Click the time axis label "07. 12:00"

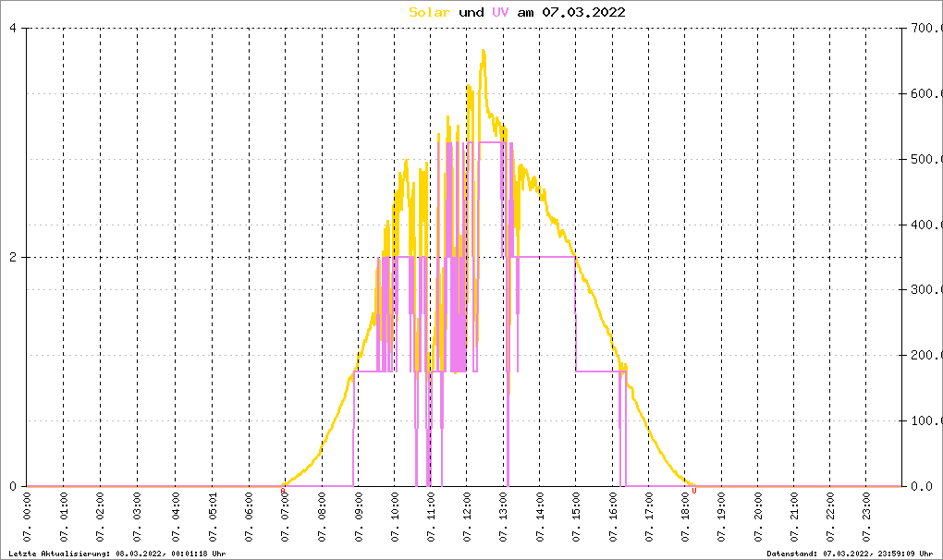click(x=467, y=517)
